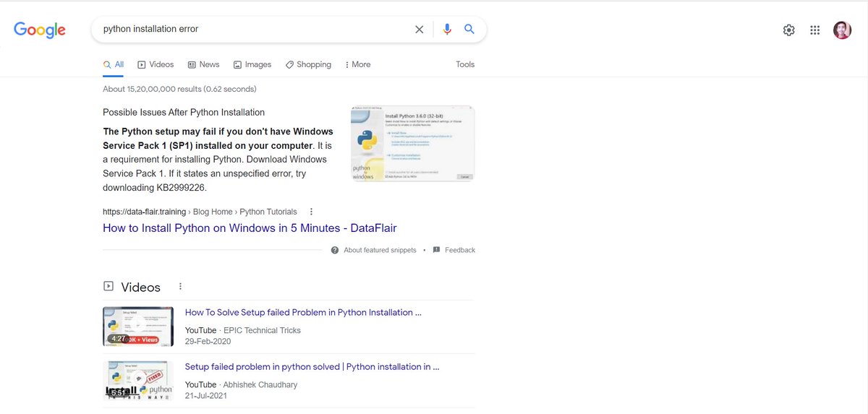Switch to the Images tab
Image resolution: width=868 pixels, height=414 pixels.
pyautogui.click(x=252, y=64)
